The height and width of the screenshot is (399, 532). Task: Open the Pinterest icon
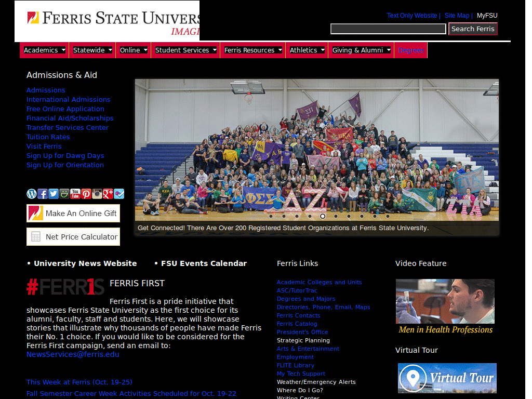point(86,194)
